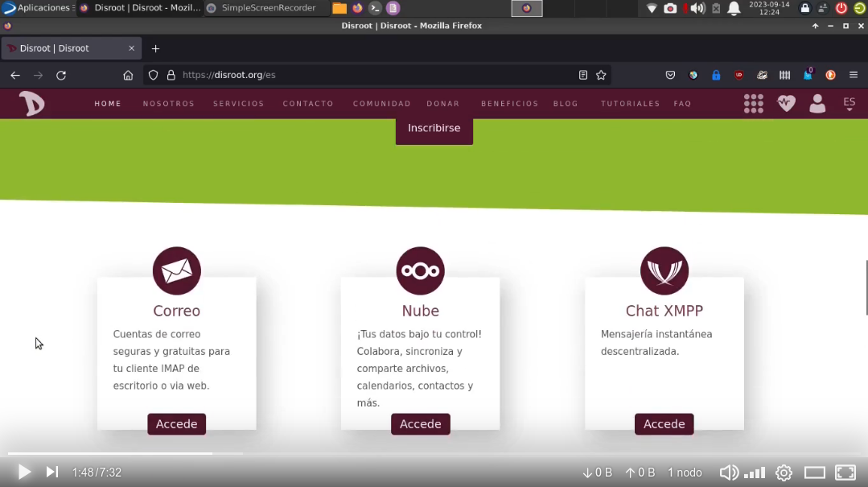Go back with the browser back arrow
Viewport: 868px width, 487px height.
(15, 76)
